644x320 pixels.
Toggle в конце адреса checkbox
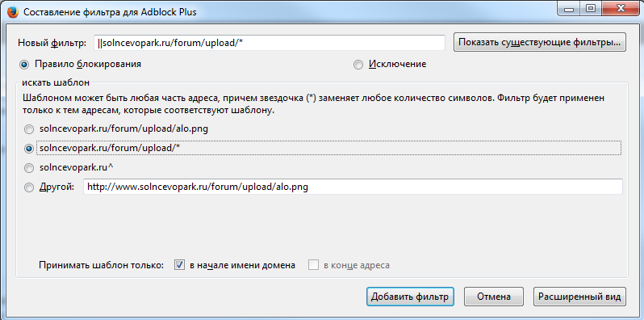tap(313, 265)
